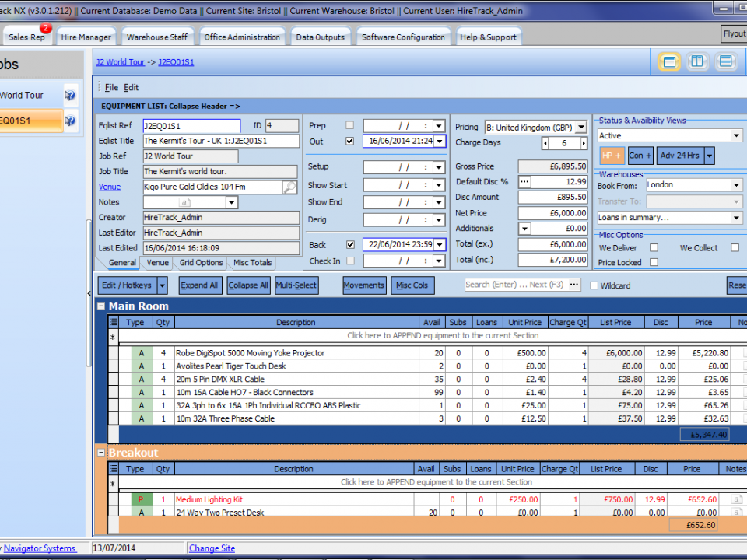Click the Default Disc % ellipsis icon

click(524, 182)
